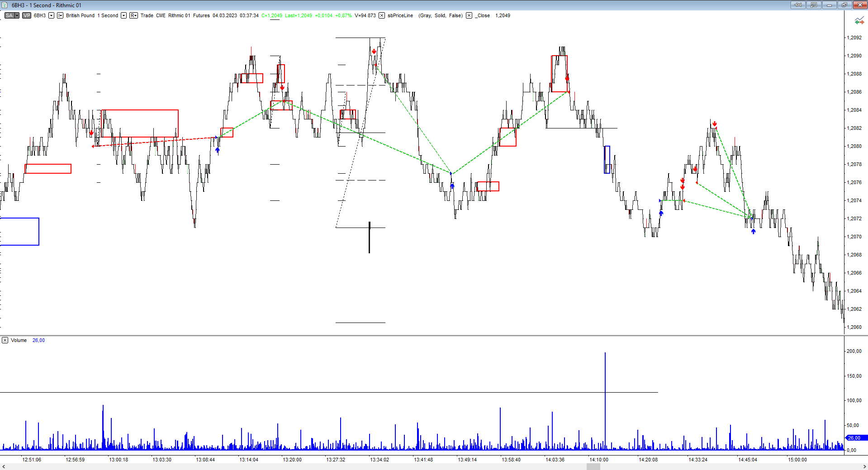
Task: Click the British Pound instrument label
Action: point(80,15)
